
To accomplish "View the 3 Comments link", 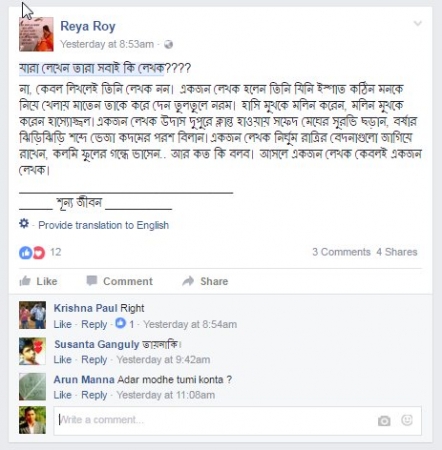I will tap(341, 252).
